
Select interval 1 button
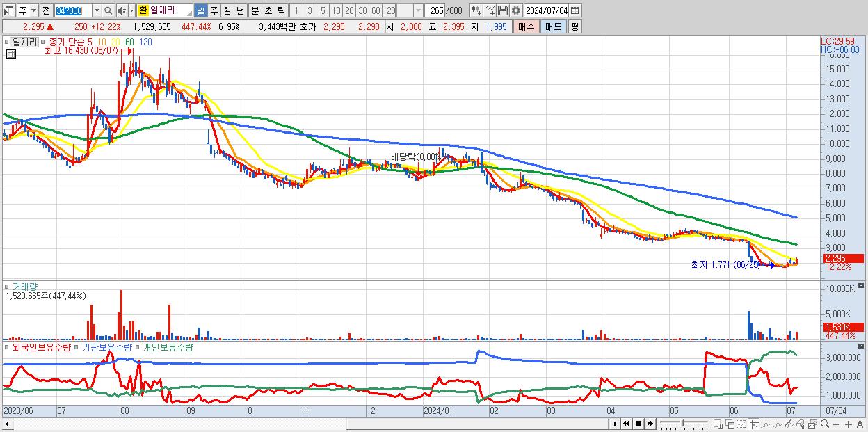click(x=296, y=10)
